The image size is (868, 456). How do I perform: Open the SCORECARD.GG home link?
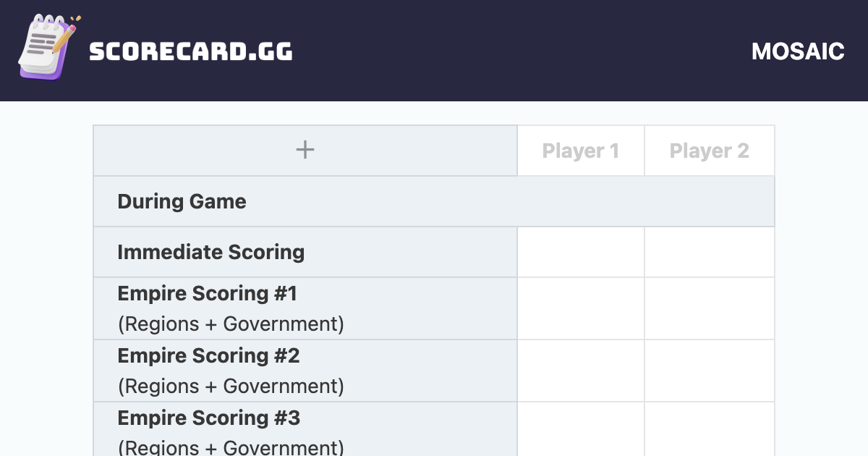coord(191,51)
